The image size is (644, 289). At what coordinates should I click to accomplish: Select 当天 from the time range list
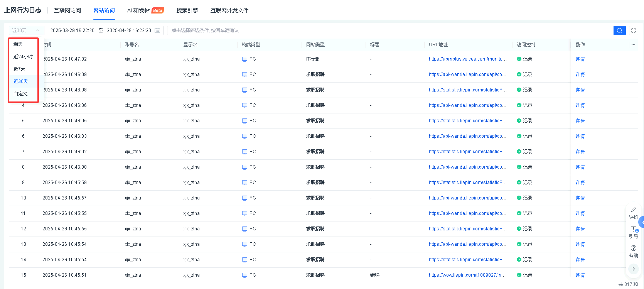18,44
